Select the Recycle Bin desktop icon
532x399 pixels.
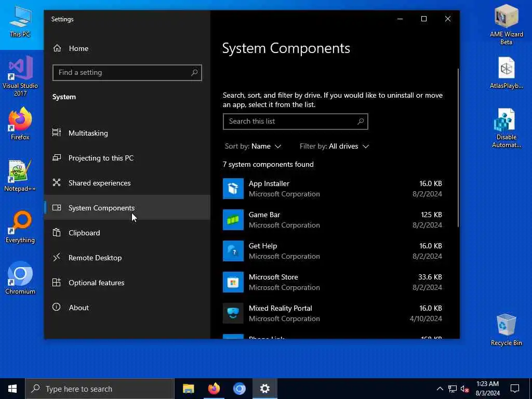[x=506, y=330]
